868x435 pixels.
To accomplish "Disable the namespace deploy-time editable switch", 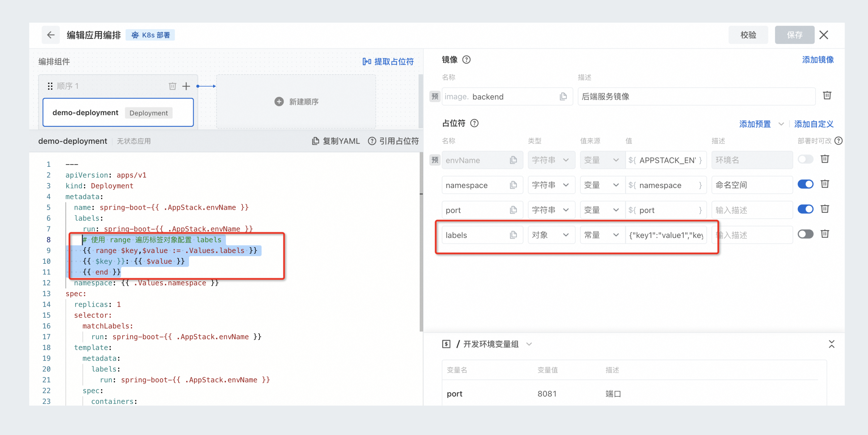I will (x=806, y=184).
